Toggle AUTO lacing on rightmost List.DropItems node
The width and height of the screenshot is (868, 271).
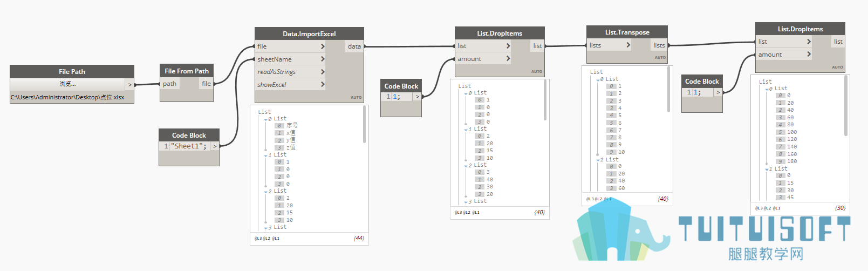(x=837, y=67)
